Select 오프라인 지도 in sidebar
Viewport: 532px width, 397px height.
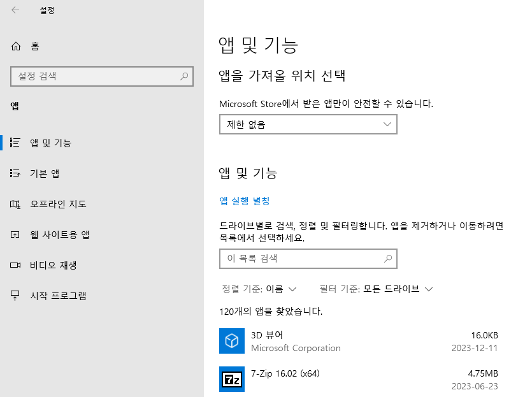pyautogui.click(x=102, y=204)
